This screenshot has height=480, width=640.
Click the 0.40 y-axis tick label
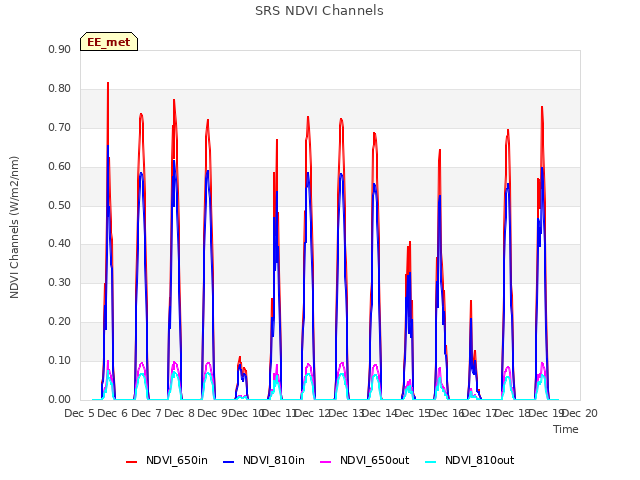point(60,244)
